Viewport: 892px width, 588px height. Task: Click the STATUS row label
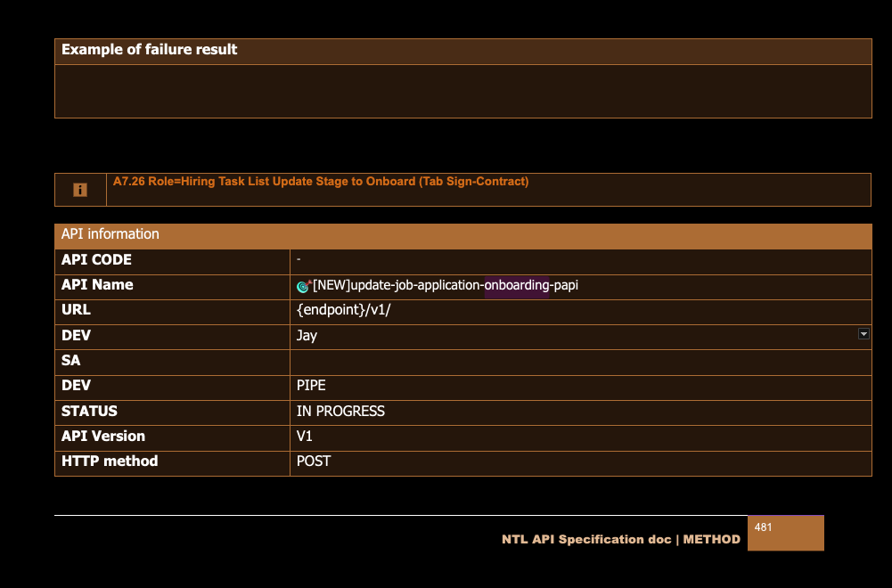click(89, 412)
